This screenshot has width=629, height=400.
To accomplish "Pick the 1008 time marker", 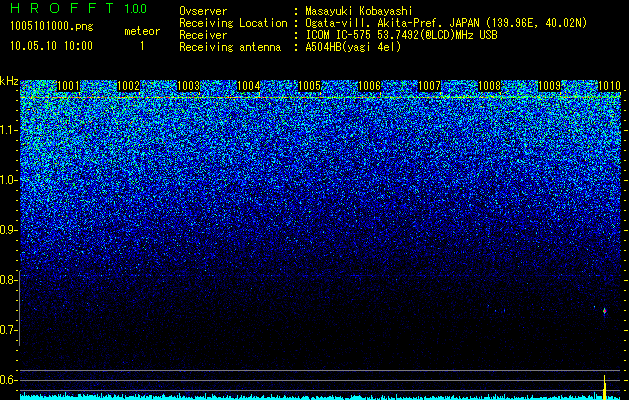I will (x=490, y=86).
